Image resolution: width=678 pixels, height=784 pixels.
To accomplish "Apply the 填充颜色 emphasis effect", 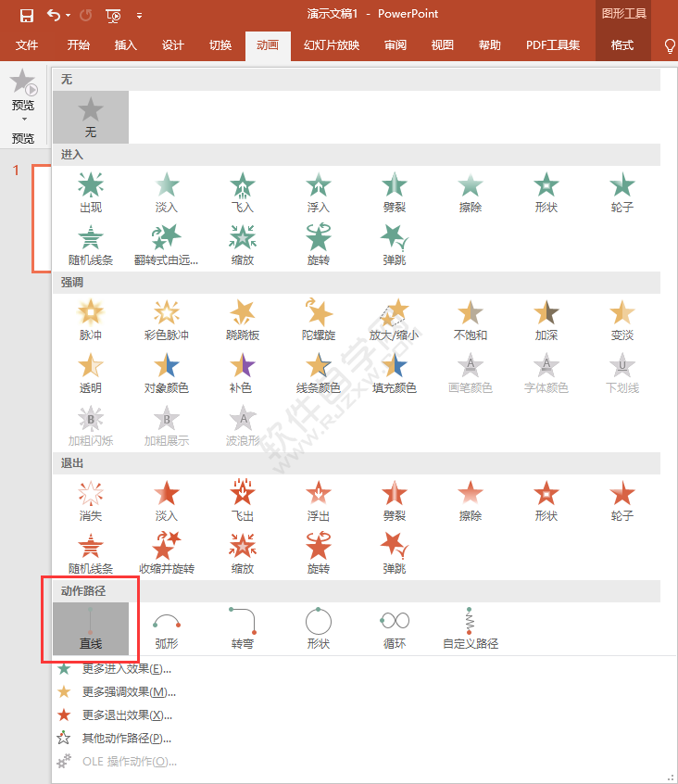I will [x=395, y=373].
